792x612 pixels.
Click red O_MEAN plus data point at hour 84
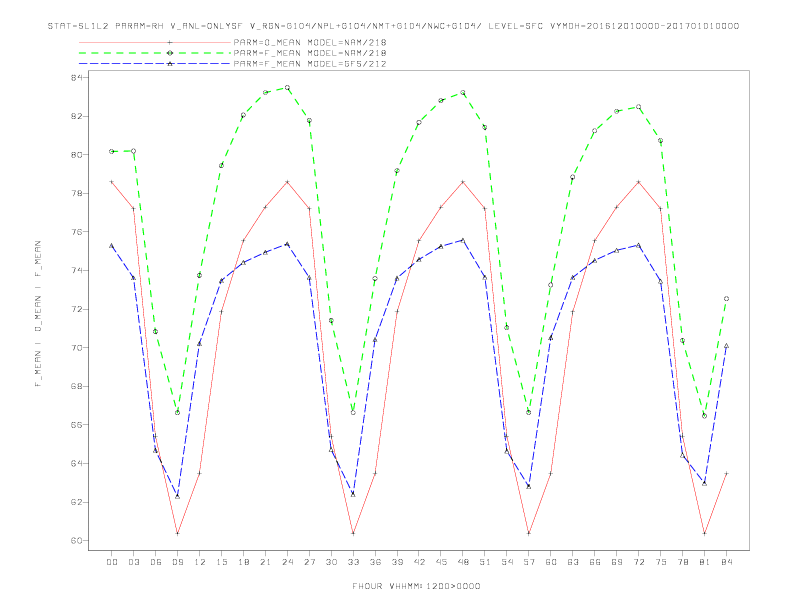click(726, 473)
